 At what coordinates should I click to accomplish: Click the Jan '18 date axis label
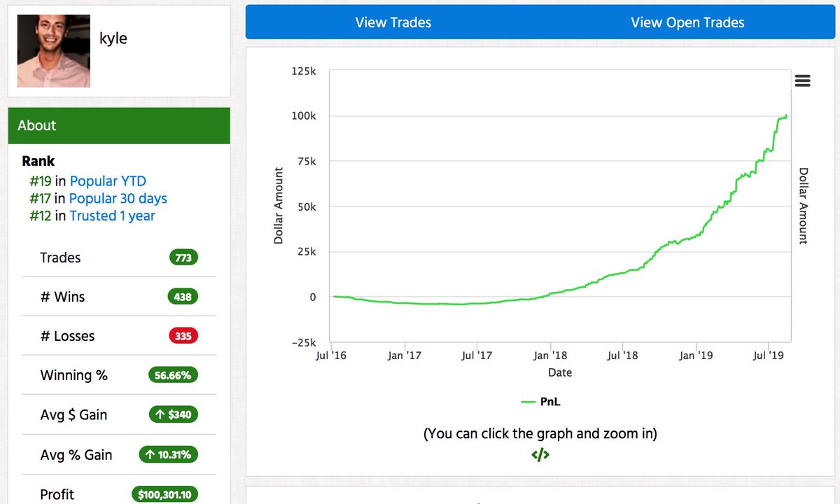[550, 356]
